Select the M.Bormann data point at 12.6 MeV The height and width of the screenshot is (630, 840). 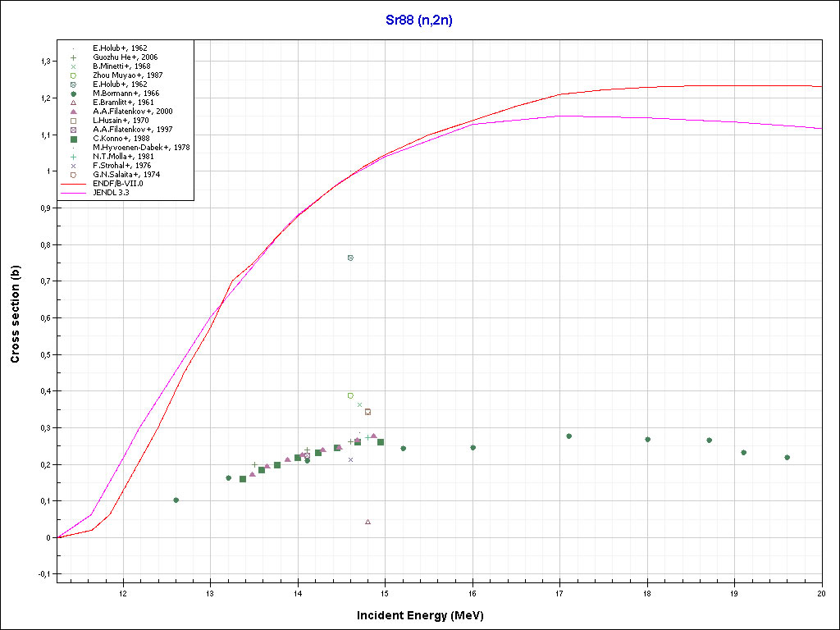[x=176, y=500]
